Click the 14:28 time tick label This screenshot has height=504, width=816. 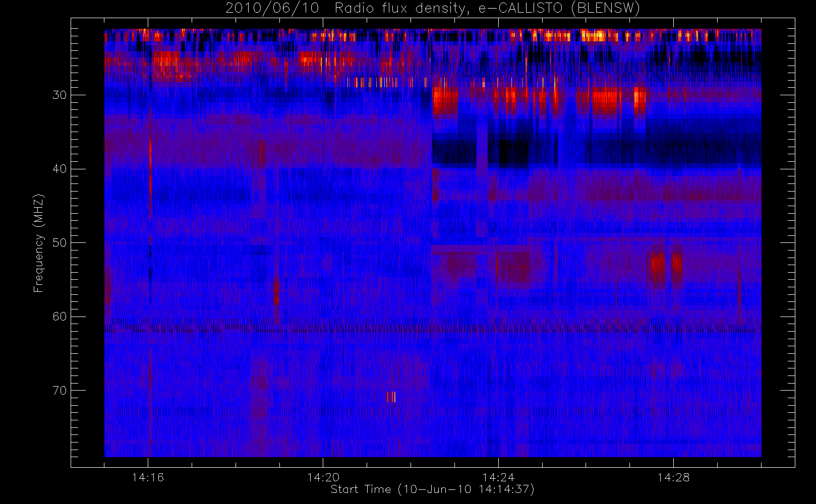click(x=673, y=477)
